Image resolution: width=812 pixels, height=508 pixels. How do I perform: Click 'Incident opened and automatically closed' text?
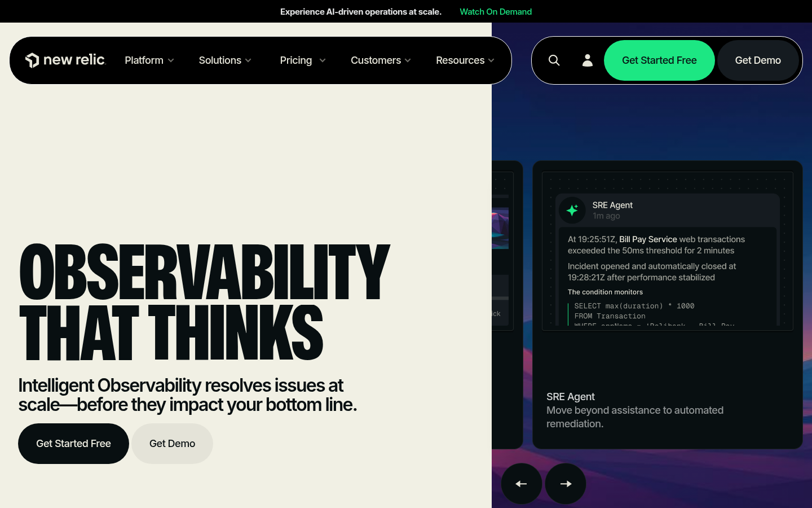pos(652,272)
